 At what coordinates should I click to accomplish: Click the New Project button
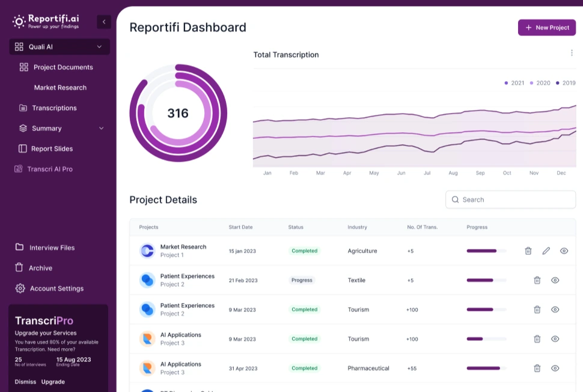(546, 28)
